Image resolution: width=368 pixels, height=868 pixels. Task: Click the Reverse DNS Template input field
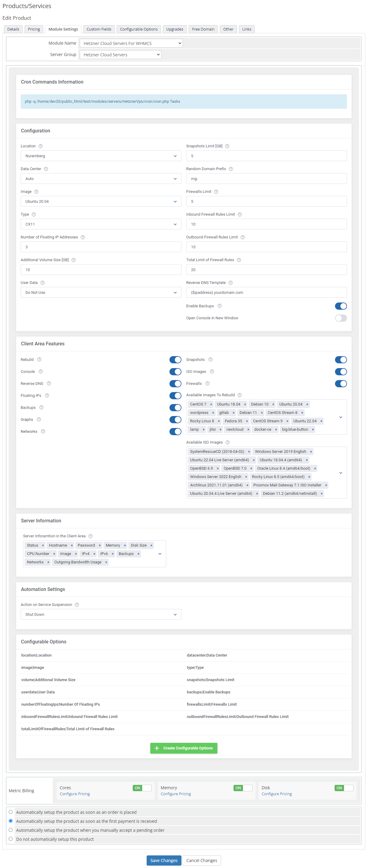click(x=266, y=292)
